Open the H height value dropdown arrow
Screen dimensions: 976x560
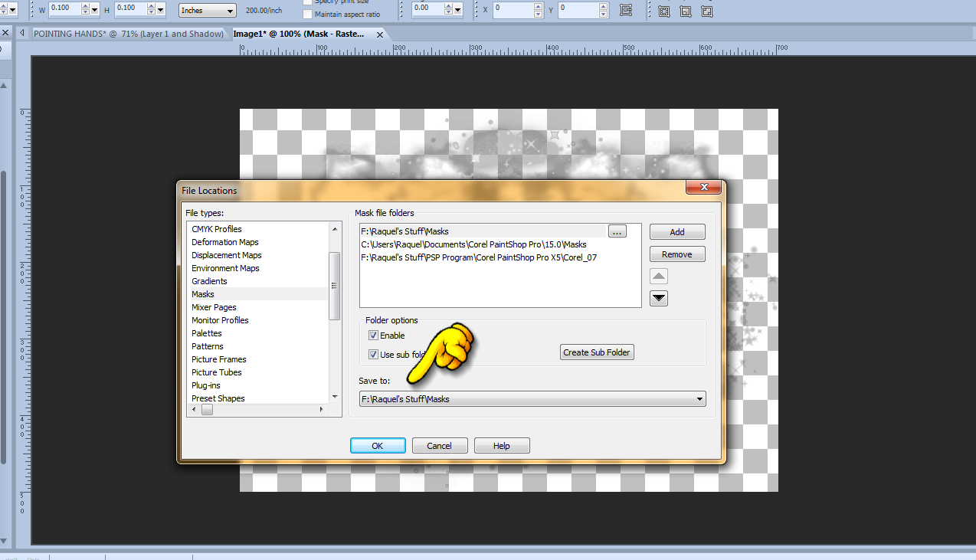161,10
